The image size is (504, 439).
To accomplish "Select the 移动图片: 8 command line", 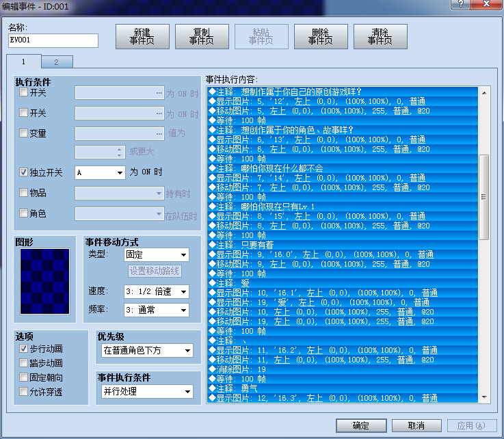I will pos(343,226).
